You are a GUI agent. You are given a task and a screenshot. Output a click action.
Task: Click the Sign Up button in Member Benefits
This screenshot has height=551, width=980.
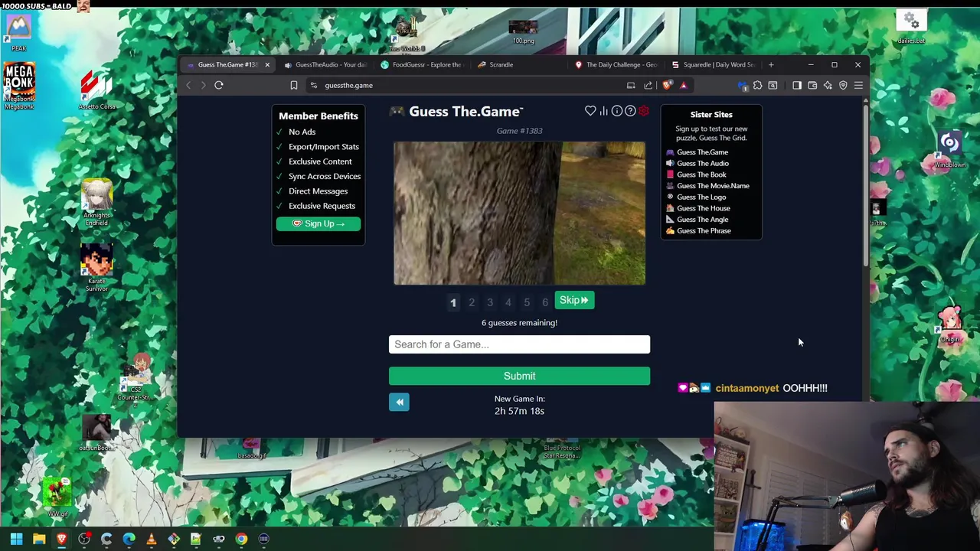tap(318, 223)
